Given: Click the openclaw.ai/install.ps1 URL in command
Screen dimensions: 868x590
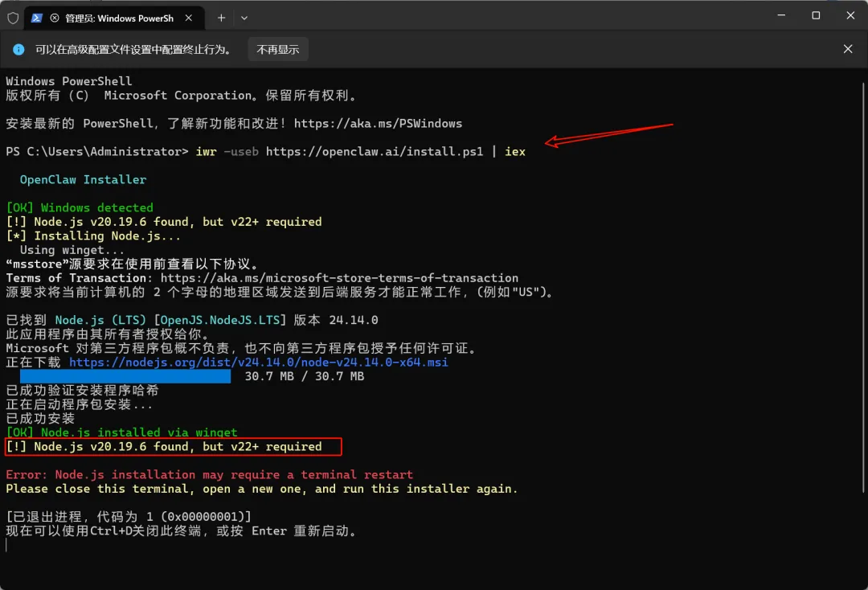Looking at the screenshot, I should pyautogui.click(x=375, y=152).
